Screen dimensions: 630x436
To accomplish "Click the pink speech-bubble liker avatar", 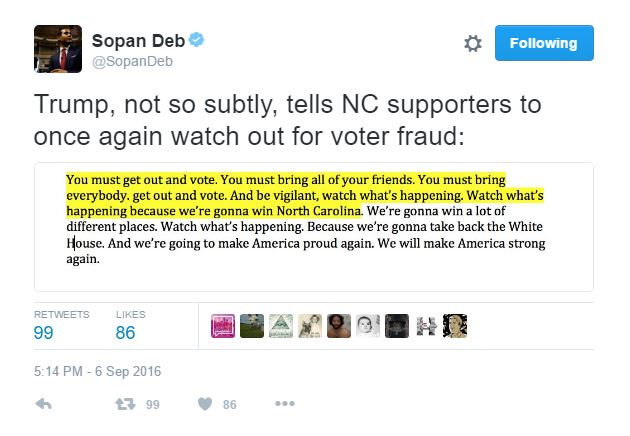I will point(223,327).
